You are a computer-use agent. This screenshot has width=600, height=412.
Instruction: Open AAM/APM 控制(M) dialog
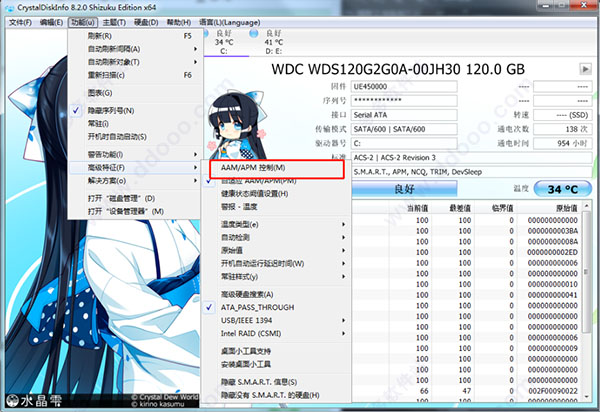(276, 168)
